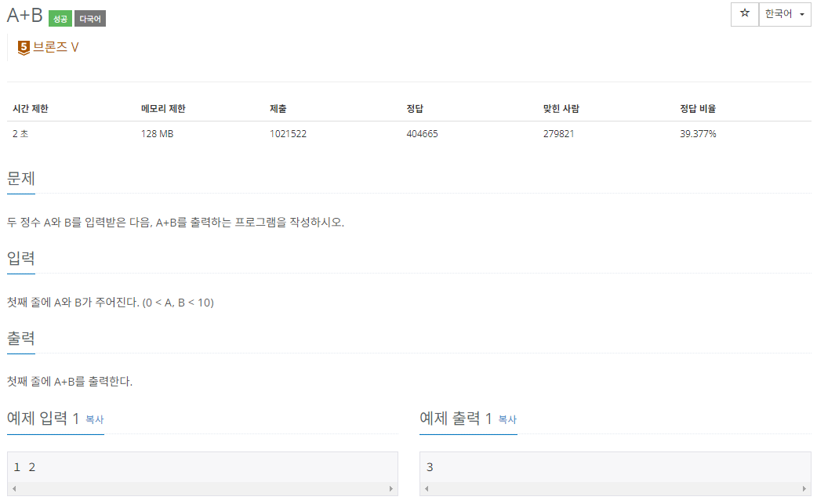Click right scroll arrow of example input box

click(390, 488)
